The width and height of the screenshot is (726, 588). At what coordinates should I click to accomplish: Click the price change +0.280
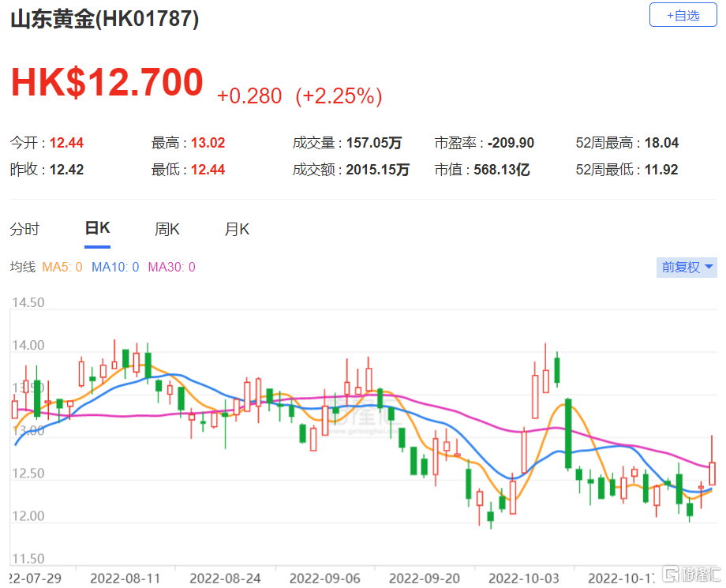[249, 96]
